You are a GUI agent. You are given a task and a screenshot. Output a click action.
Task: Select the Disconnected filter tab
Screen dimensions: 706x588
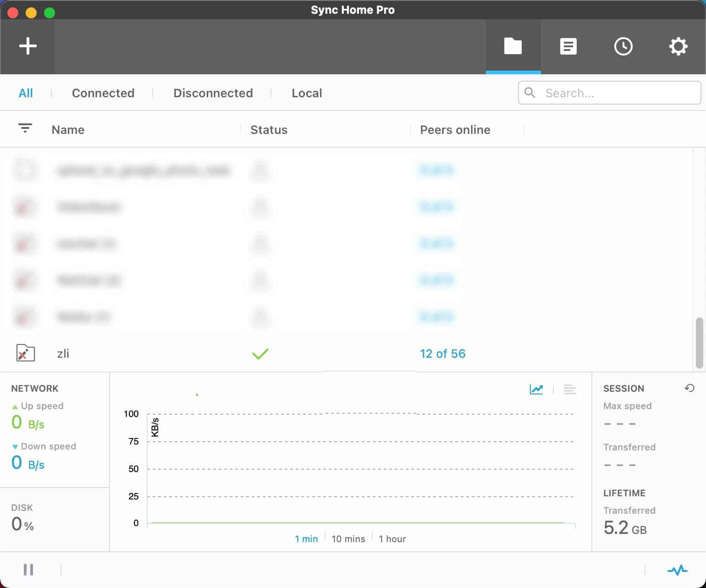tap(213, 93)
